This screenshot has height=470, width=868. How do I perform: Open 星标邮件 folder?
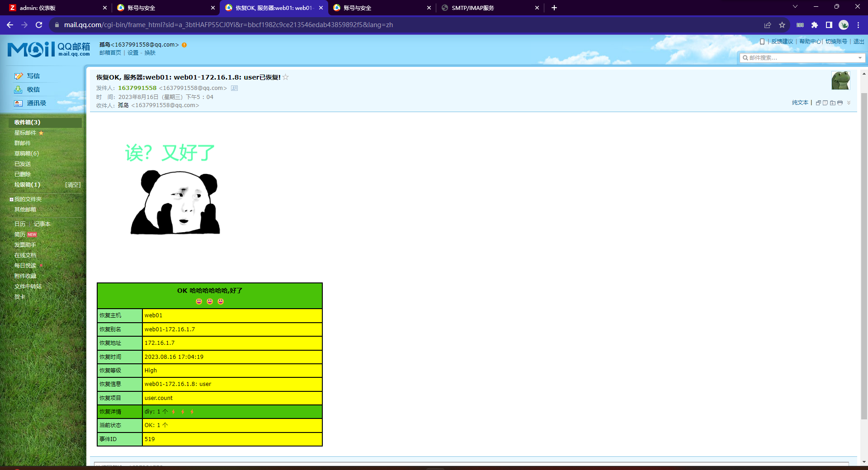[x=25, y=133]
